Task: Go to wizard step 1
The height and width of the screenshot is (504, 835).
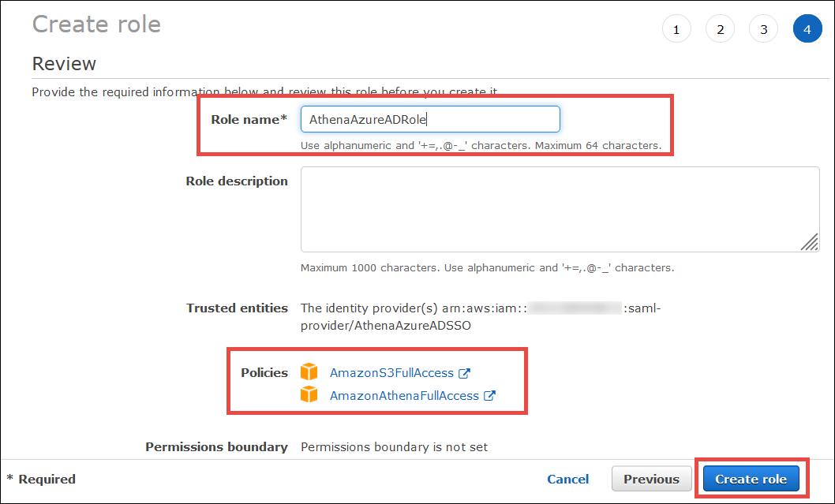Action: click(676, 30)
